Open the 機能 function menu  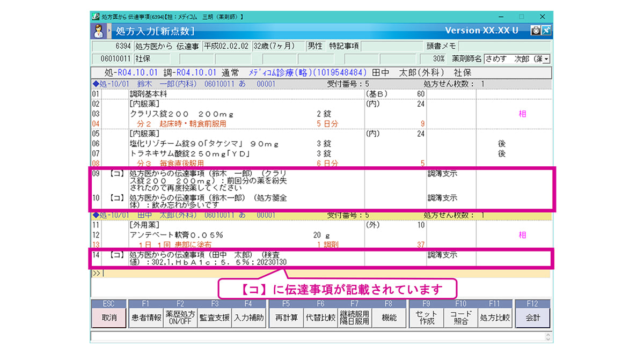(x=389, y=318)
